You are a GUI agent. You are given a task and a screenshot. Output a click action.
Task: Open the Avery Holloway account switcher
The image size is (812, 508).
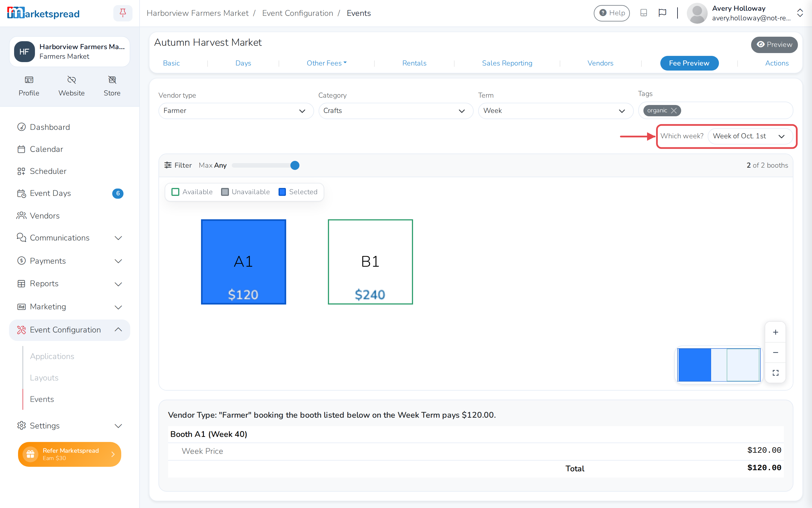click(x=800, y=13)
